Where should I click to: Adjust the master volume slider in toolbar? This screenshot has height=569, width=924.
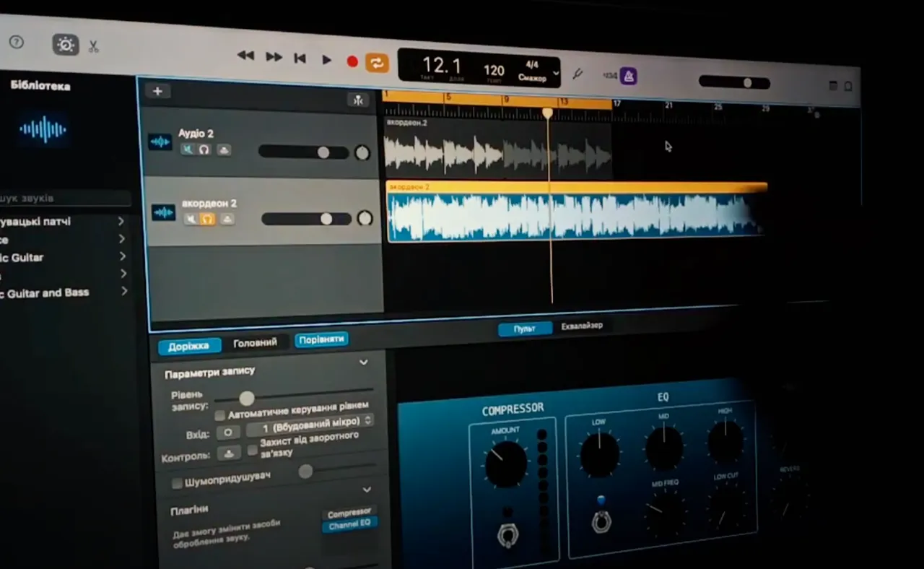click(734, 82)
